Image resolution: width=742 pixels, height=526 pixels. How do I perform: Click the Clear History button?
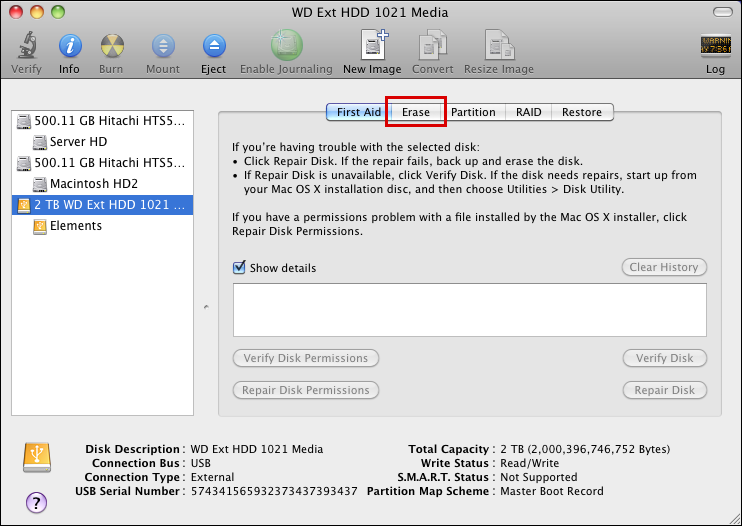(664, 267)
